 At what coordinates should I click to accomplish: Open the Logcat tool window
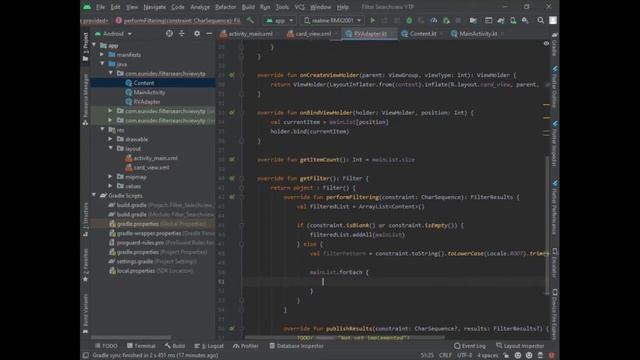point(209,346)
